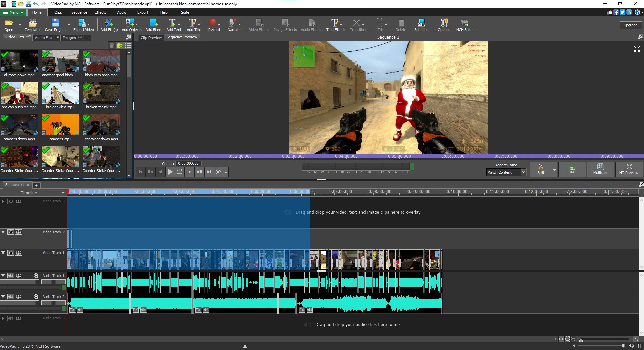Open the Multicam view
This screenshot has height=350, width=644.
coord(600,169)
